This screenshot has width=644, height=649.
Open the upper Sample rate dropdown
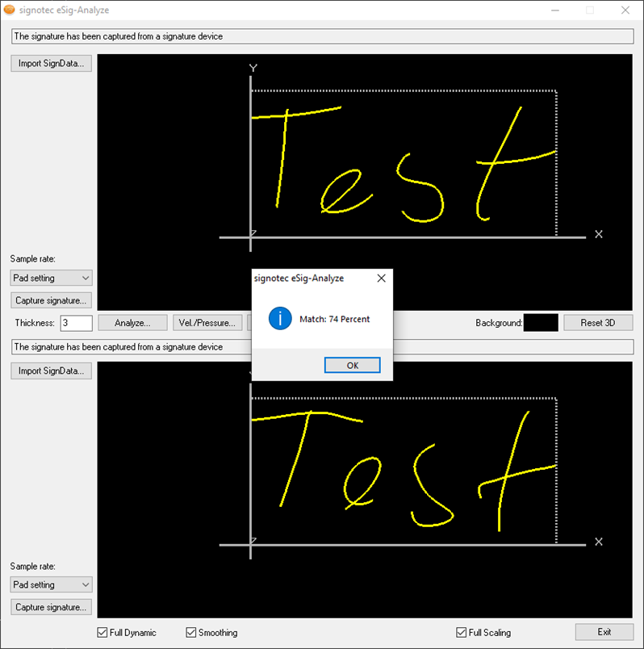52,278
